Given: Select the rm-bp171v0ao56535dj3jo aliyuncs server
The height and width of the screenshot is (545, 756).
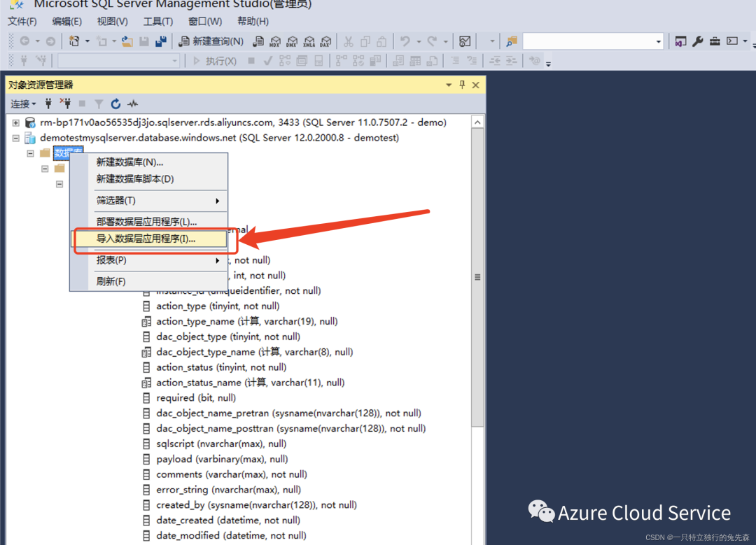Looking at the screenshot, I should click(x=243, y=122).
